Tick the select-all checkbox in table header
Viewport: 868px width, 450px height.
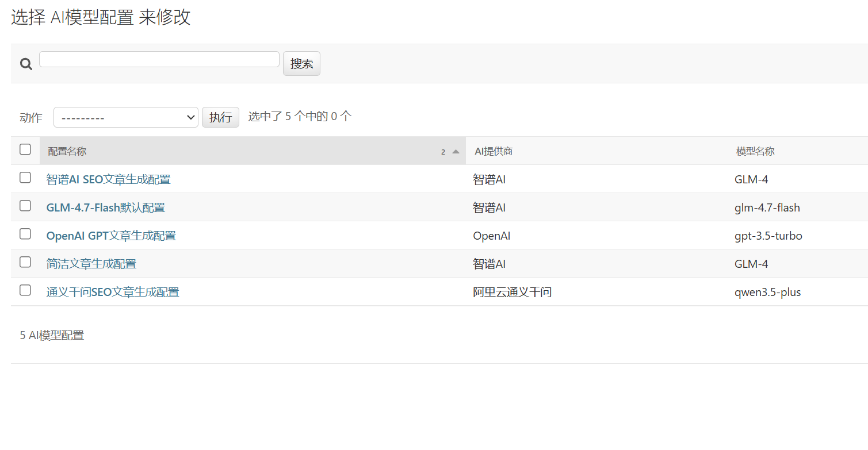25,149
